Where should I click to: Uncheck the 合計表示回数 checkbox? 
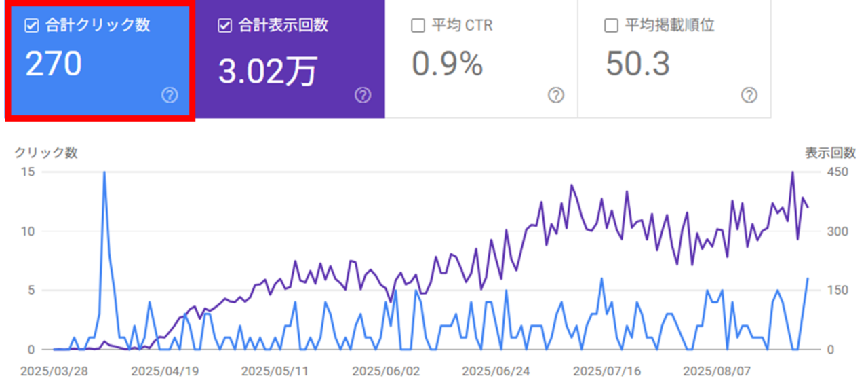[224, 26]
